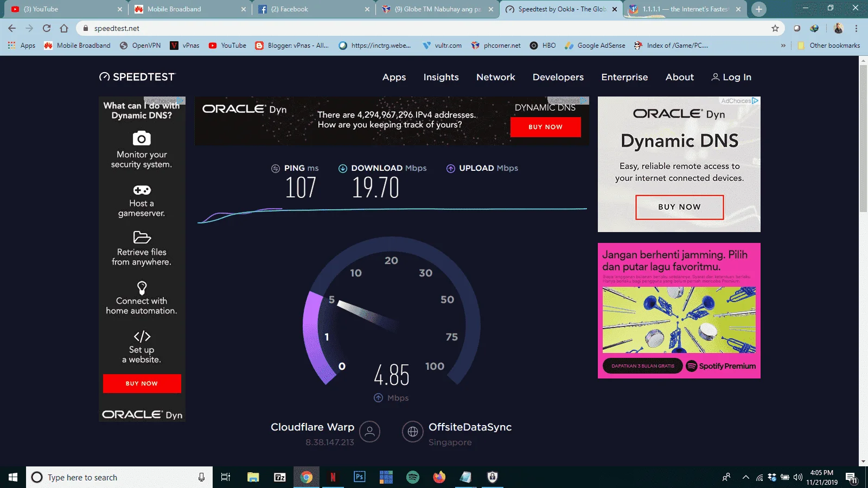Open the OpenVPN bookmark
Image resolution: width=868 pixels, height=488 pixels.
[x=140, y=46]
